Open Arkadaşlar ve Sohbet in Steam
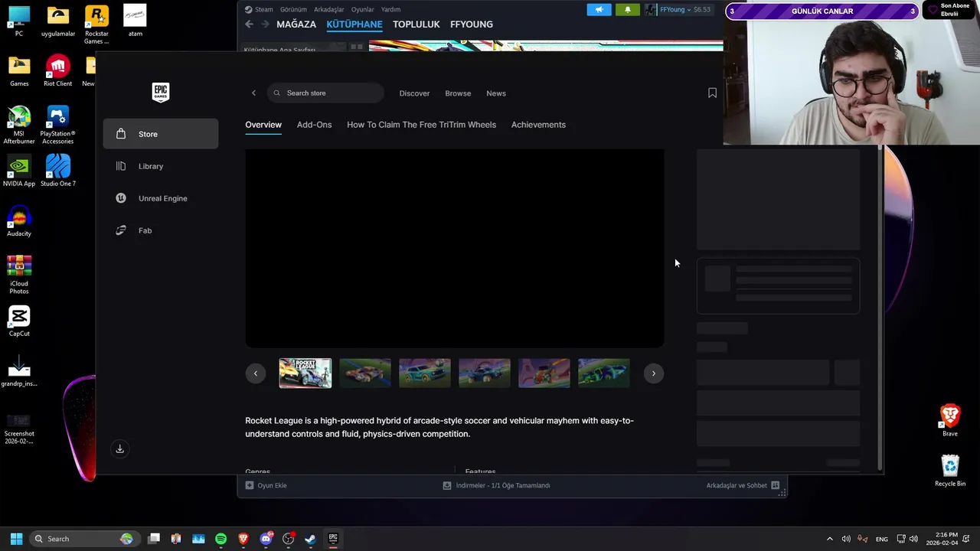Image resolution: width=980 pixels, height=551 pixels. click(743, 485)
